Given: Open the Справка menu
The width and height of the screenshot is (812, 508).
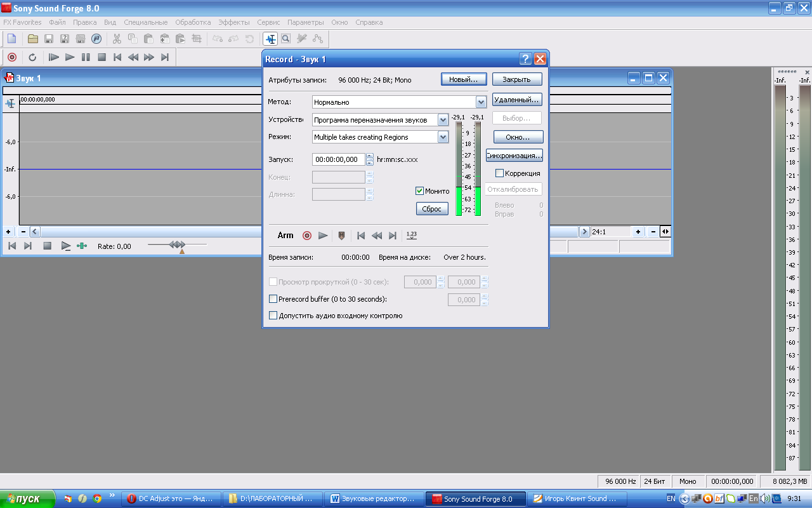Looking at the screenshot, I should (369, 22).
